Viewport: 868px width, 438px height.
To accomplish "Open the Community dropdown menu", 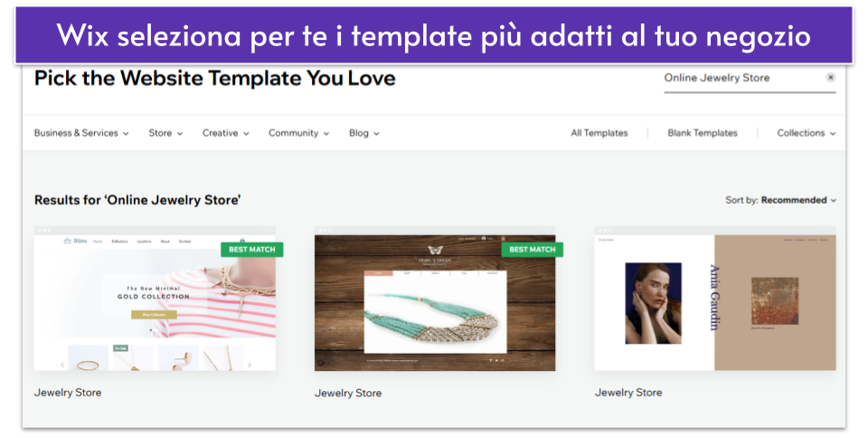I will click(x=299, y=133).
